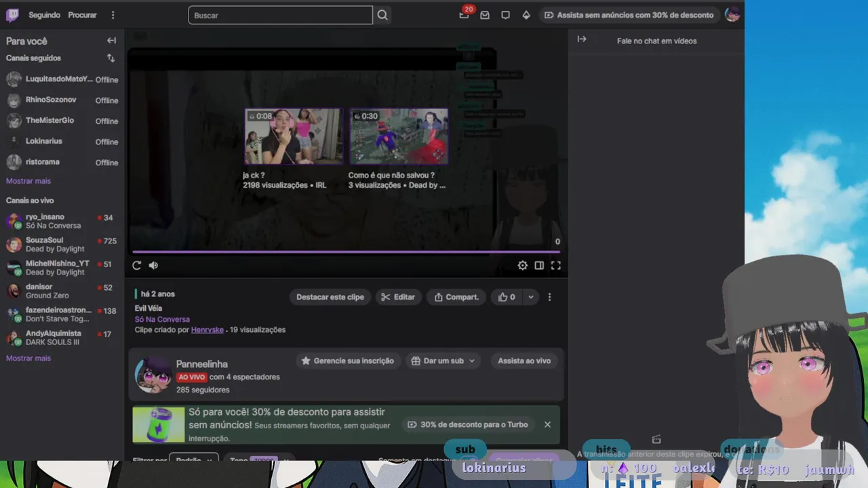Open ryo_insano live channel
Image resolution: width=868 pixels, height=488 pixels.
(x=62, y=221)
